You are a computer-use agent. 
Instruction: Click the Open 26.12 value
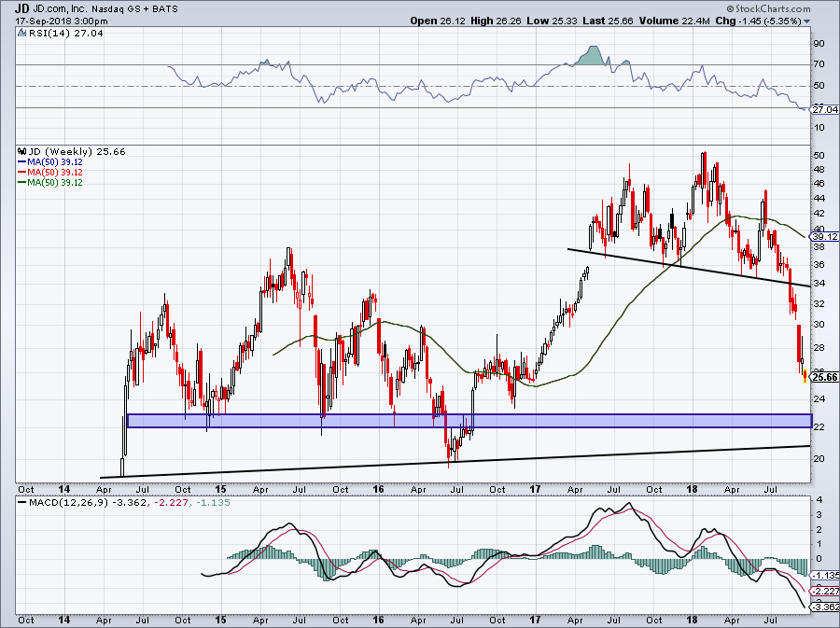pyautogui.click(x=439, y=21)
